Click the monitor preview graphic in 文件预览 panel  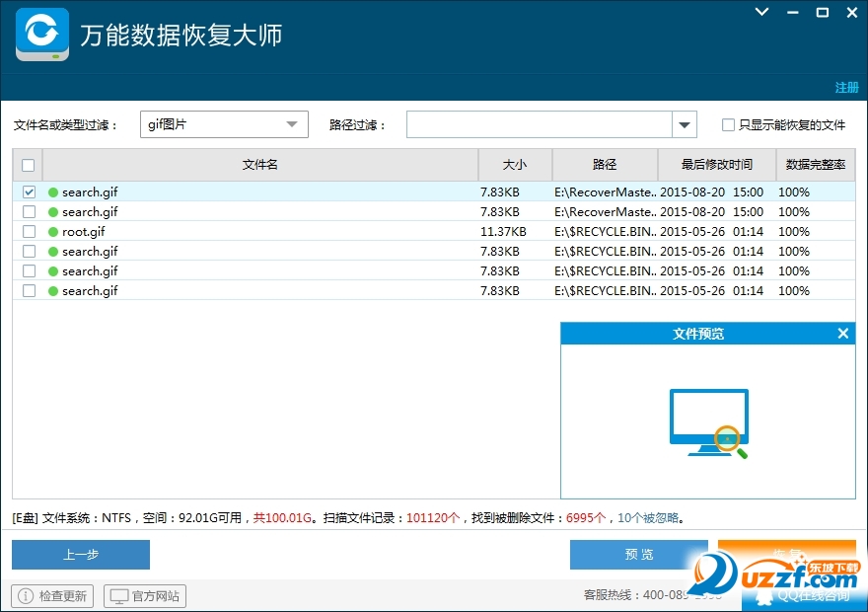[x=707, y=424]
